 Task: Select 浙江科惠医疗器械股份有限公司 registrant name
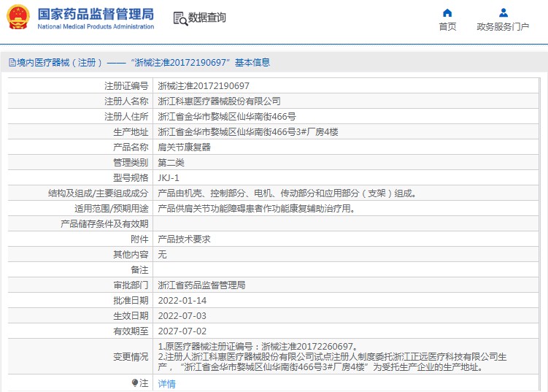[x=219, y=101]
